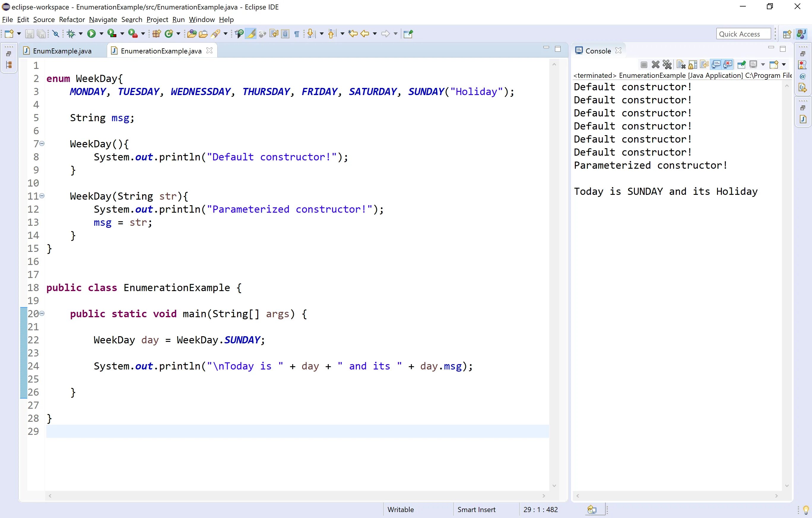Image resolution: width=812 pixels, height=518 pixels.
Task: Click the Open Console icon
Action: (x=774, y=64)
